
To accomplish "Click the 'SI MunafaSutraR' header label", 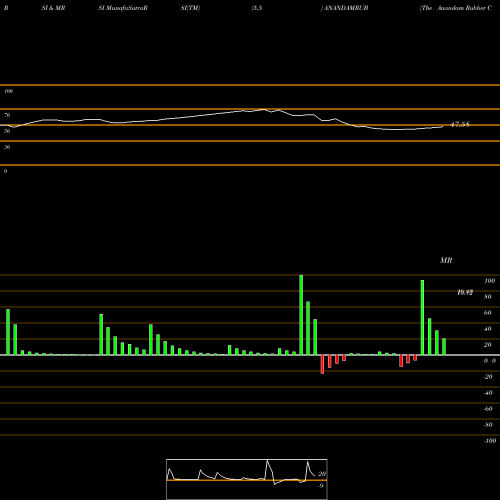I will click(123, 8).
